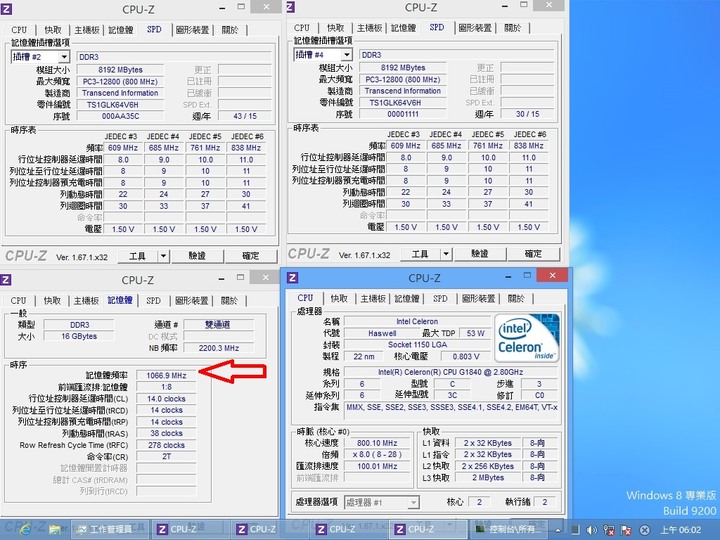Close the Intel Celeron CPU-Z window with red X
Viewport: 720px width, 540px height.
[x=552, y=276]
